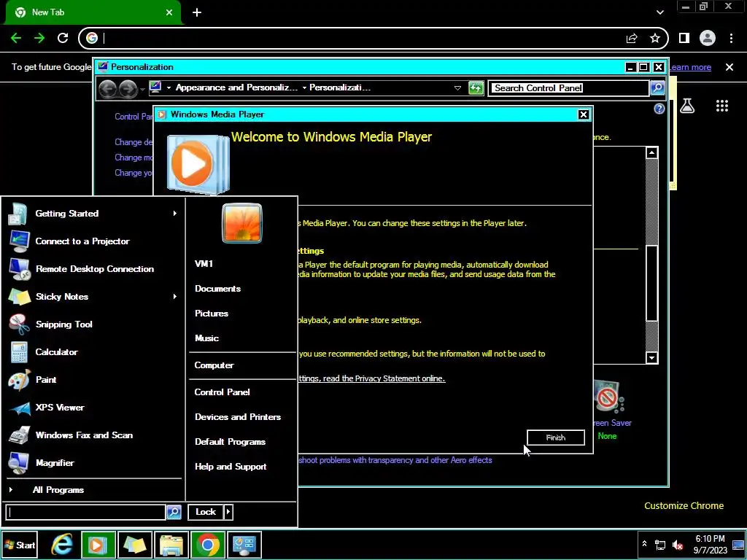This screenshot has height=560, width=747.
Task: Click the user account flower picture
Action: (242, 223)
